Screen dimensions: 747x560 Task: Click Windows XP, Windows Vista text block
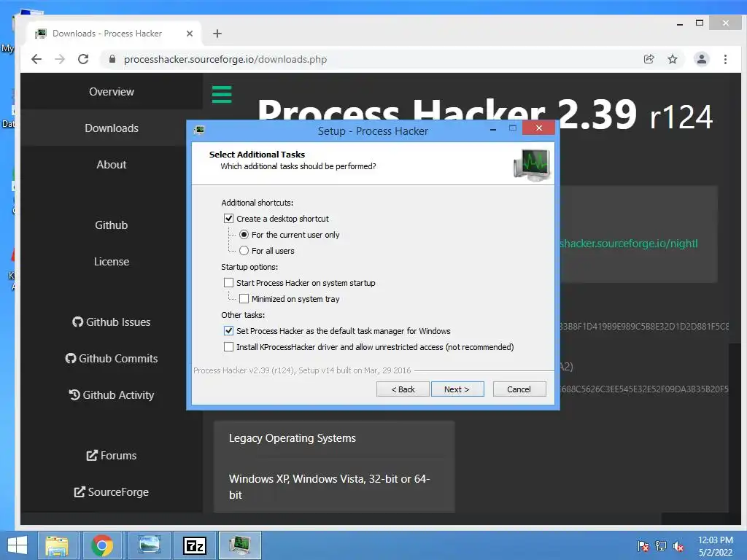pos(329,486)
